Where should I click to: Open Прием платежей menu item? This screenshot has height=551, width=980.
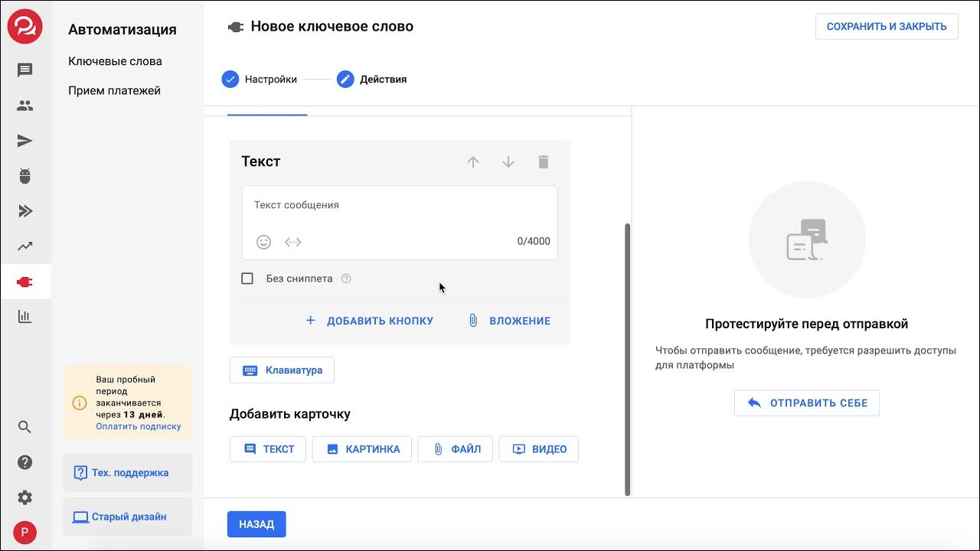[114, 90]
